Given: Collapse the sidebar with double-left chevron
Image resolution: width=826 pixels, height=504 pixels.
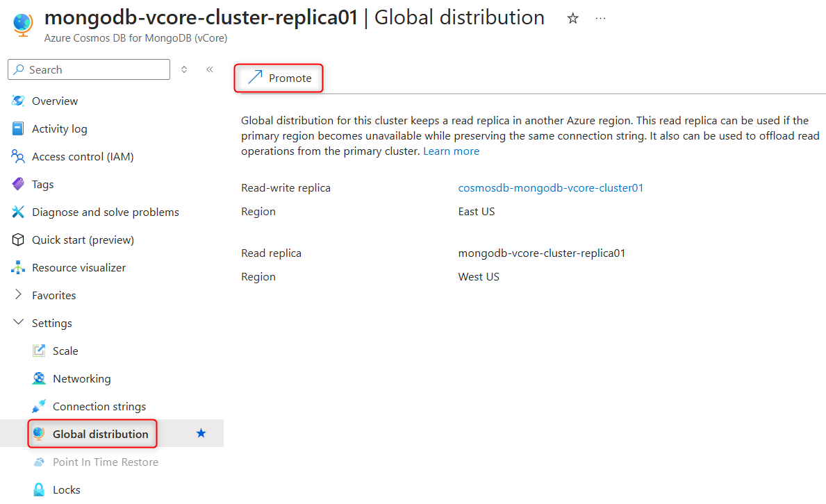Looking at the screenshot, I should [x=210, y=69].
